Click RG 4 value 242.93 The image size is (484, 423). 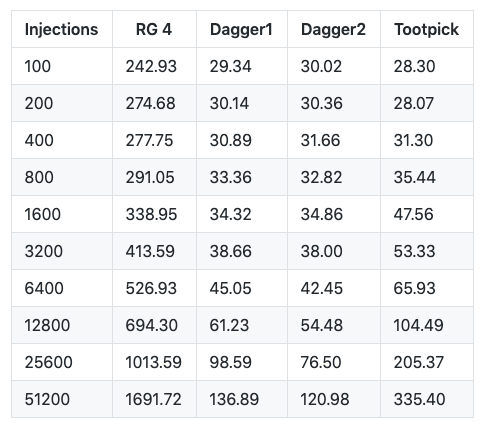[x=151, y=66]
